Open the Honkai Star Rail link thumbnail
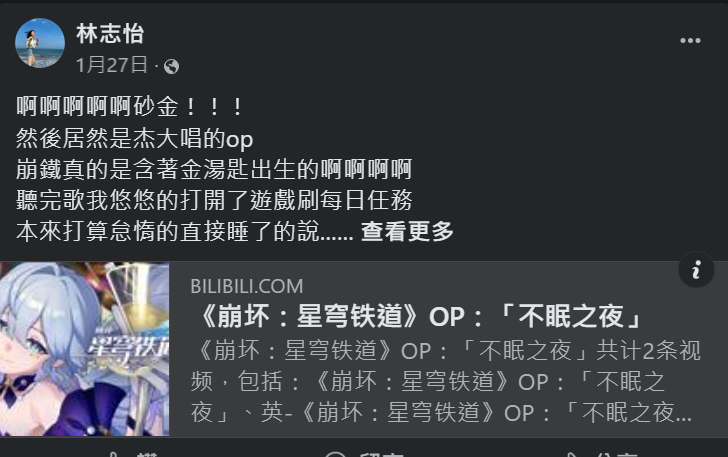This screenshot has height=457, width=728. (x=84, y=349)
